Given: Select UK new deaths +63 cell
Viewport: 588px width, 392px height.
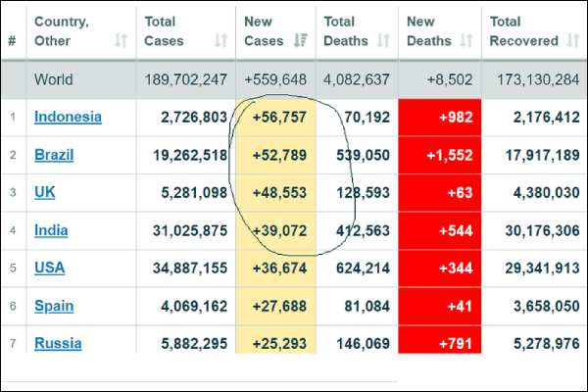Looking at the screenshot, I should pyautogui.click(x=439, y=193).
